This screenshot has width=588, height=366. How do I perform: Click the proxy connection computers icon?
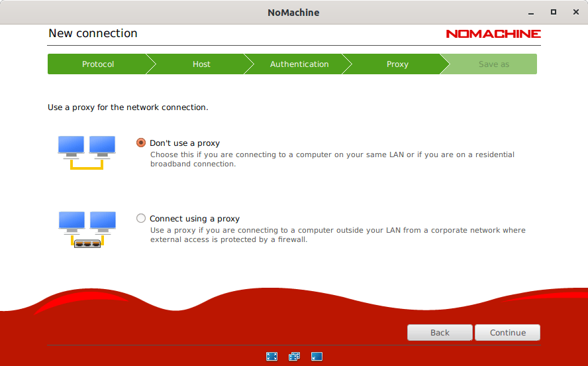[x=87, y=229]
